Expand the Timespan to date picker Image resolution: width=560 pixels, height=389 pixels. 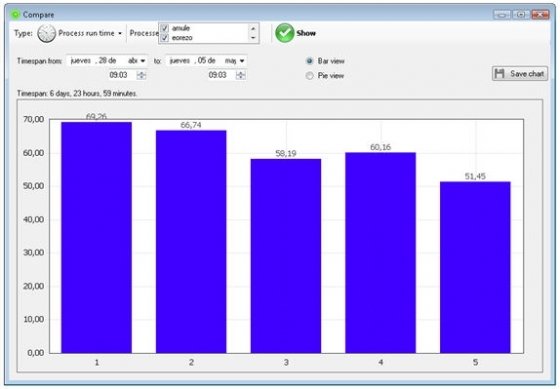point(242,61)
